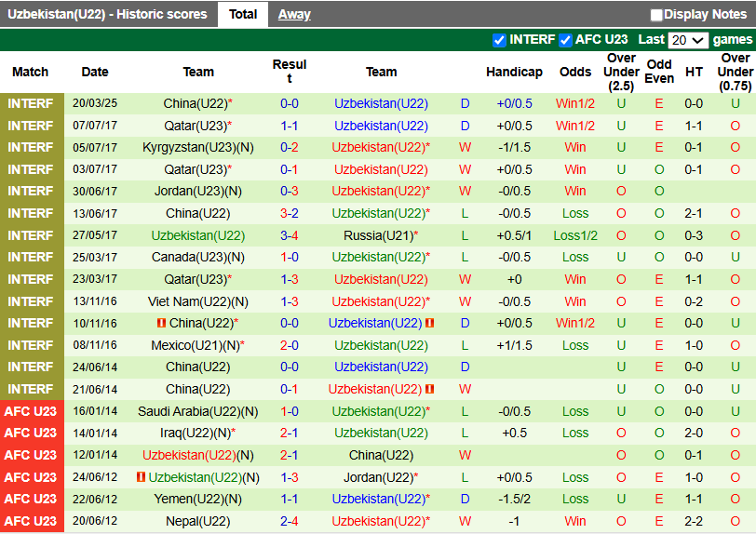The width and height of the screenshot is (756, 534).
Task: Click red card icon after Uzbekistan(U22) on 10/11/16
Action: pyautogui.click(x=429, y=323)
